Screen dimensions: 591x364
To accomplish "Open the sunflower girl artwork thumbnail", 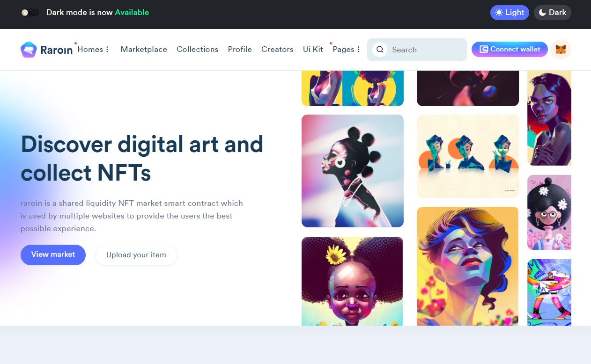I will (352, 281).
